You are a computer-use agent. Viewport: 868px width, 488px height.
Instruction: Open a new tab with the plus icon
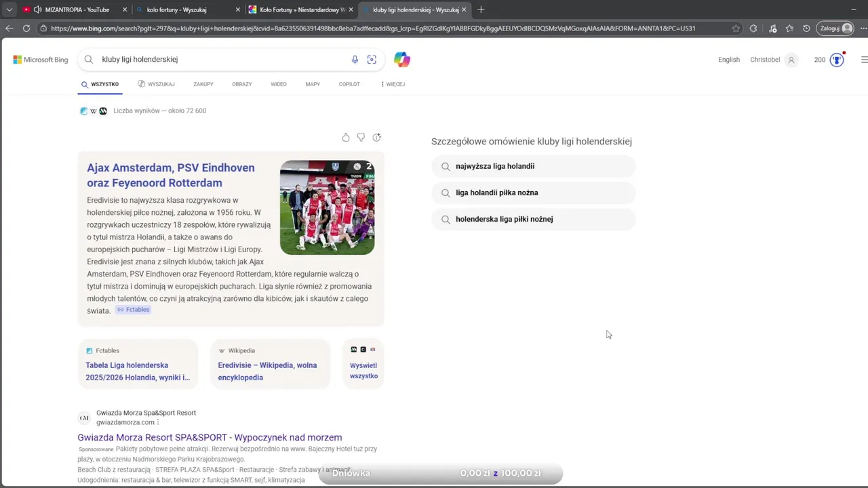[481, 9]
